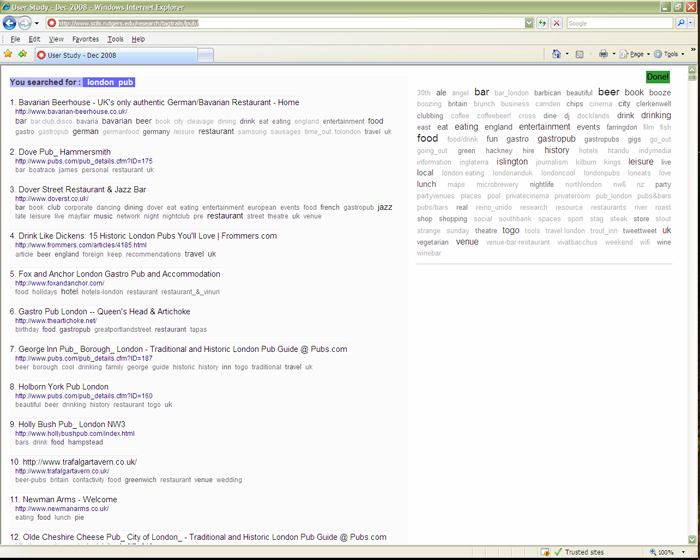Click the 'venue' tag in tag cloud
This screenshot has width=700, height=560.
(467, 242)
